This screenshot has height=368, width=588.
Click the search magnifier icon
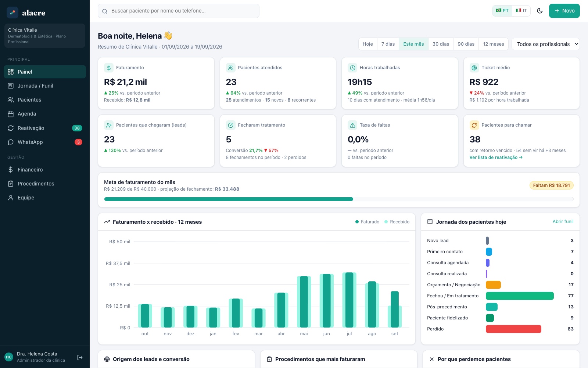[x=105, y=11]
